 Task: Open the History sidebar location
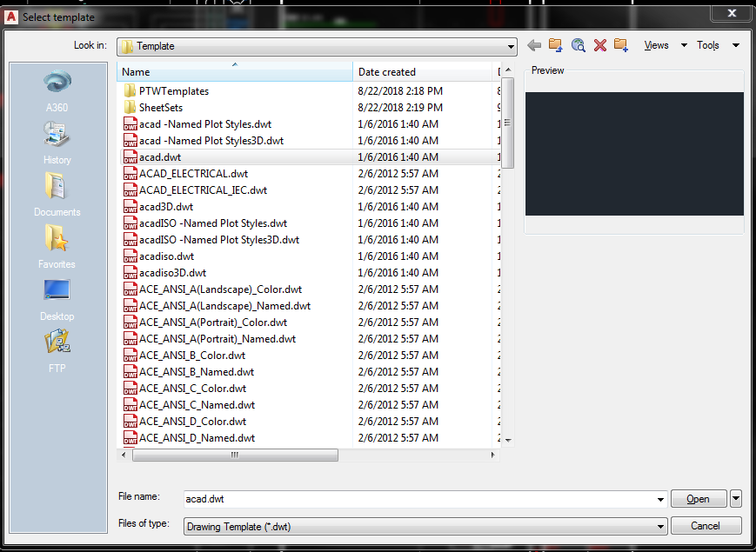[x=57, y=142]
